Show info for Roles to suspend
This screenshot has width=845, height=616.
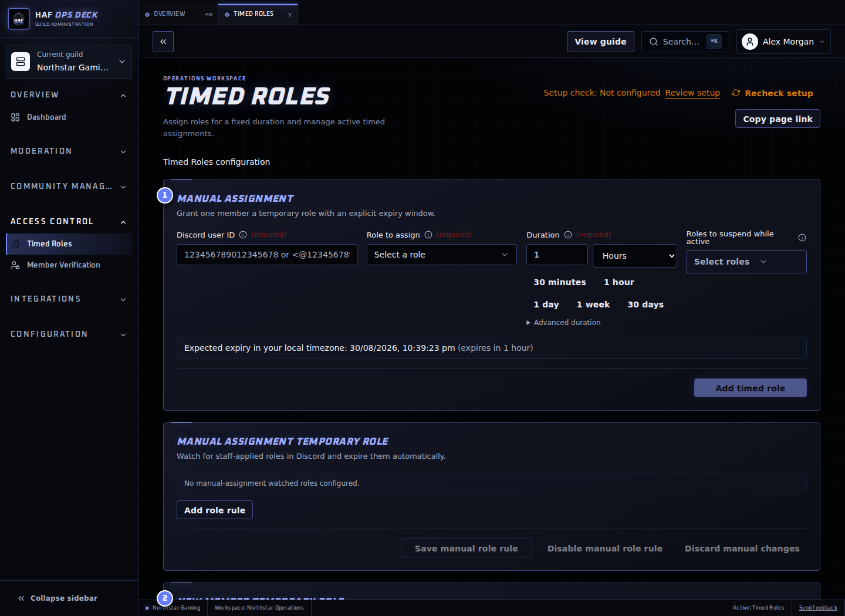(x=802, y=238)
